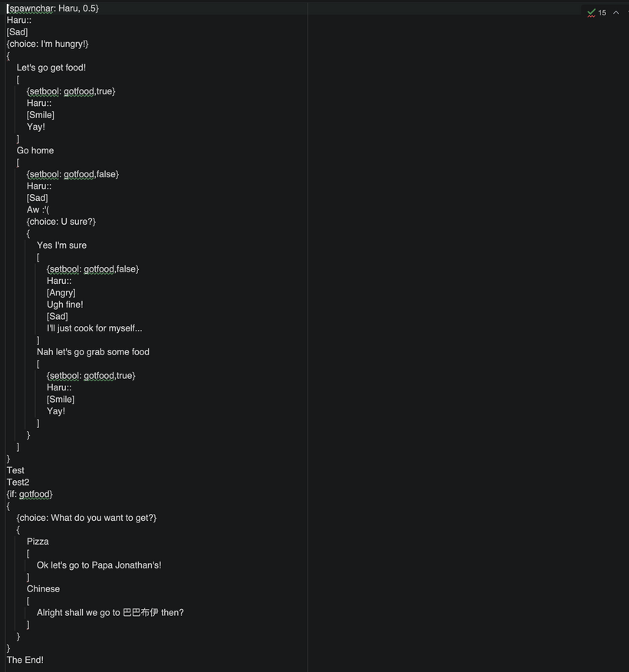Click the "Let's go get food!" line
Screen dimensions: 629x672
(x=51, y=68)
